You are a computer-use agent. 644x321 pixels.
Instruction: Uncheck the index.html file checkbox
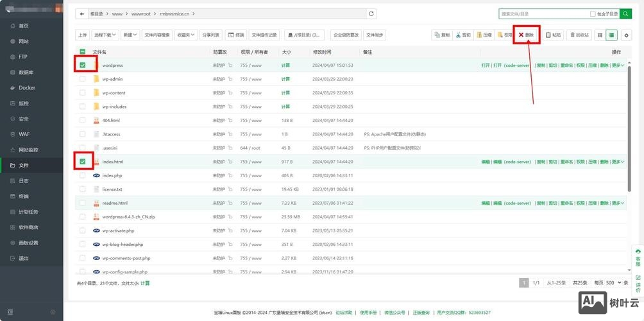coord(83,162)
